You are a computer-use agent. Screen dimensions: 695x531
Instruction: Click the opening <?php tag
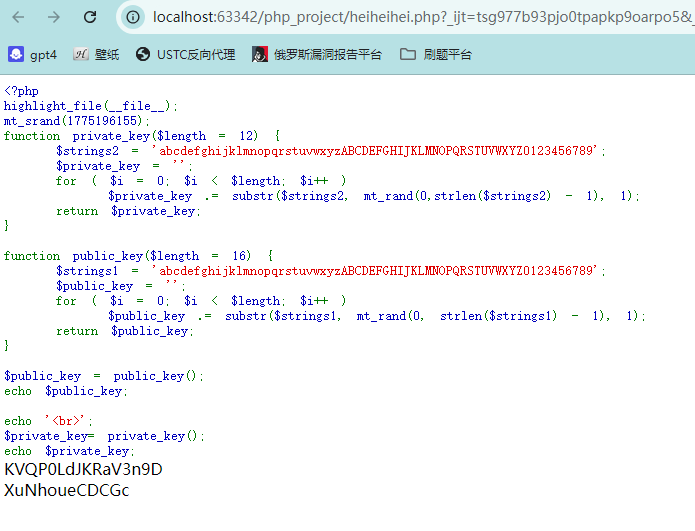coord(21,91)
